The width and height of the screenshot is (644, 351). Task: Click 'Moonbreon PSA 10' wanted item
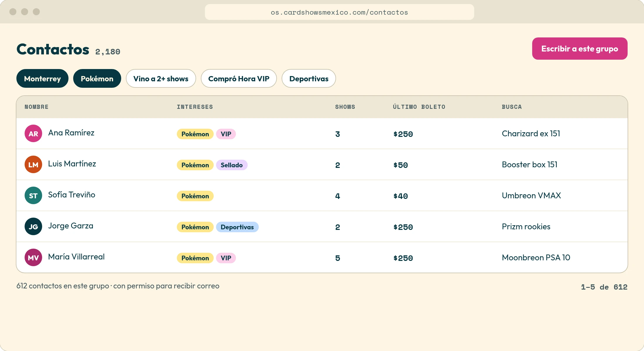tap(536, 257)
